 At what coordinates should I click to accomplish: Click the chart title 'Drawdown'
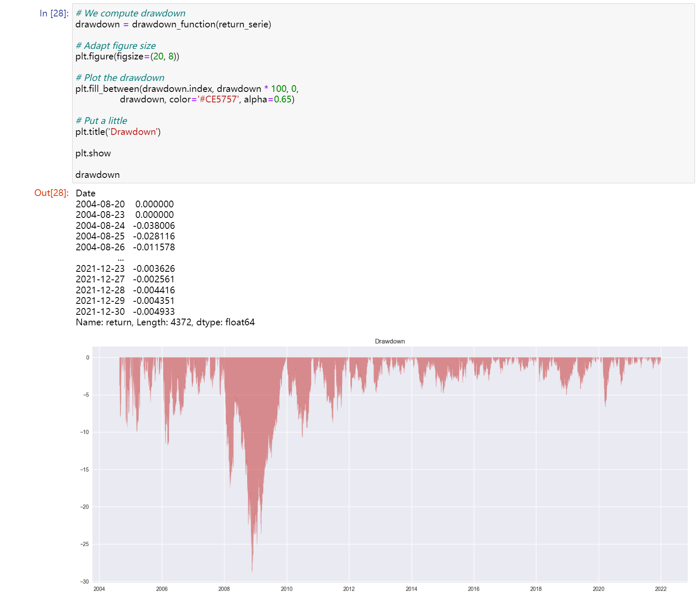[x=390, y=341]
